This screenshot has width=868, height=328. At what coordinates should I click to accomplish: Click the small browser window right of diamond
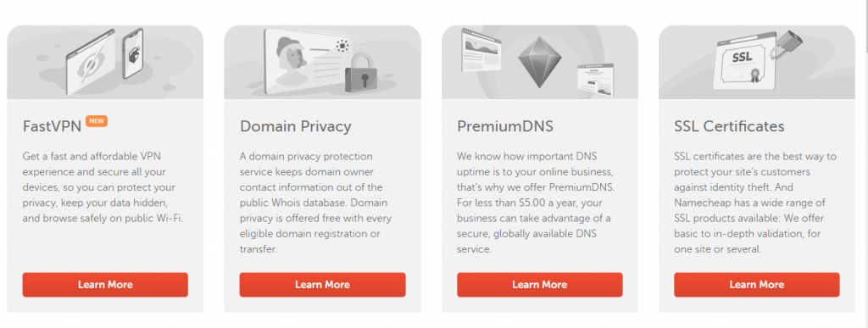[596, 77]
